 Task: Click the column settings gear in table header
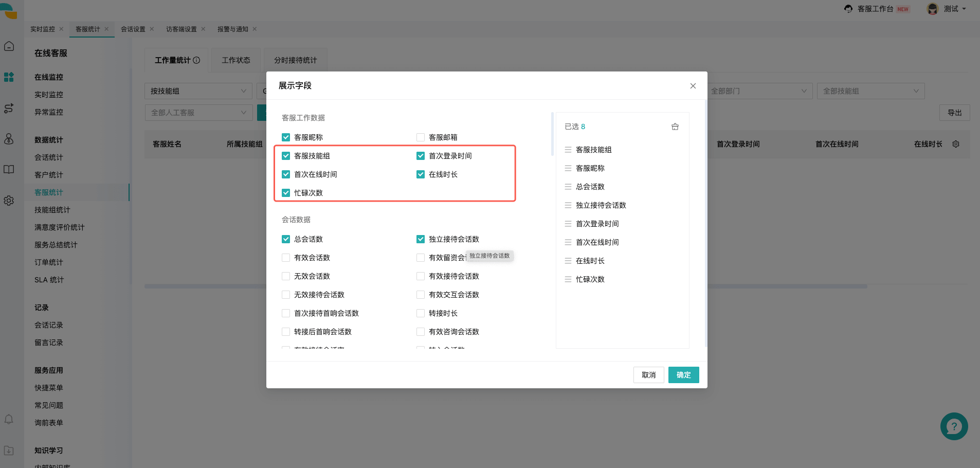[956, 144]
